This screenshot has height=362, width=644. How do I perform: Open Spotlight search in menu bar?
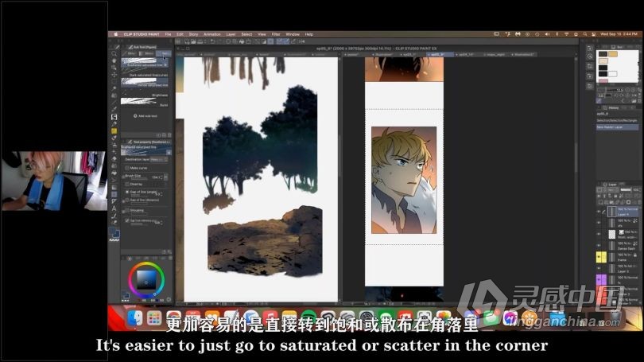click(x=585, y=34)
